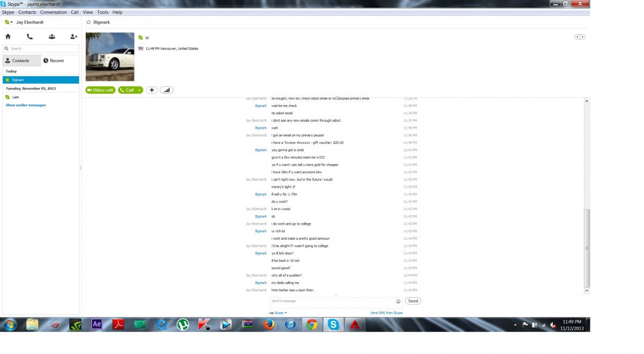644x354 pixels.
Task: Open the Conversation menu
Action: [53, 12]
